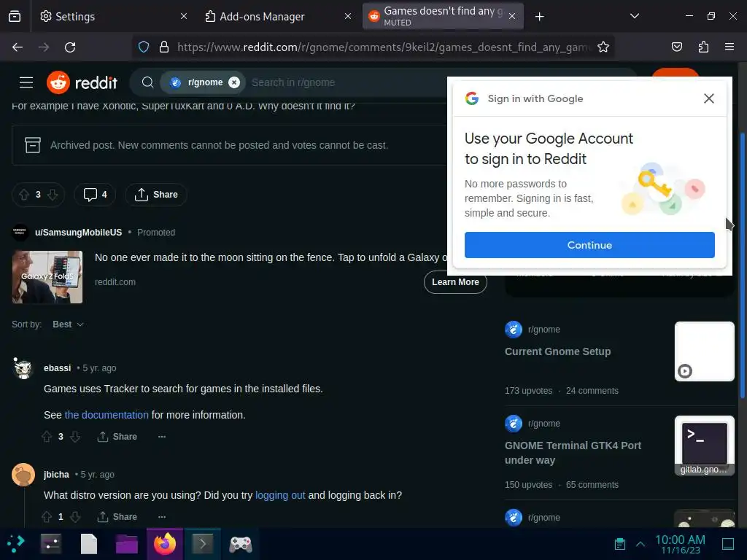
Task: Open the post's 4 comments
Action: [x=95, y=194]
